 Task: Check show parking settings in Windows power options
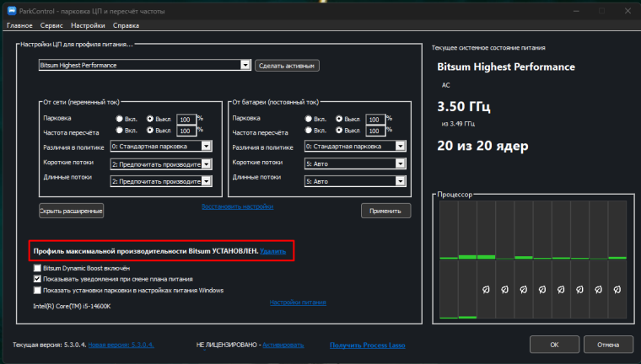(37, 290)
